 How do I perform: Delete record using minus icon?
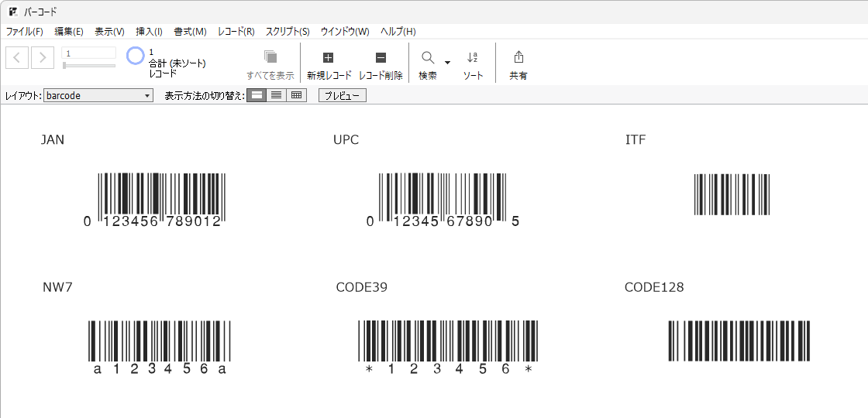pyautogui.click(x=381, y=57)
